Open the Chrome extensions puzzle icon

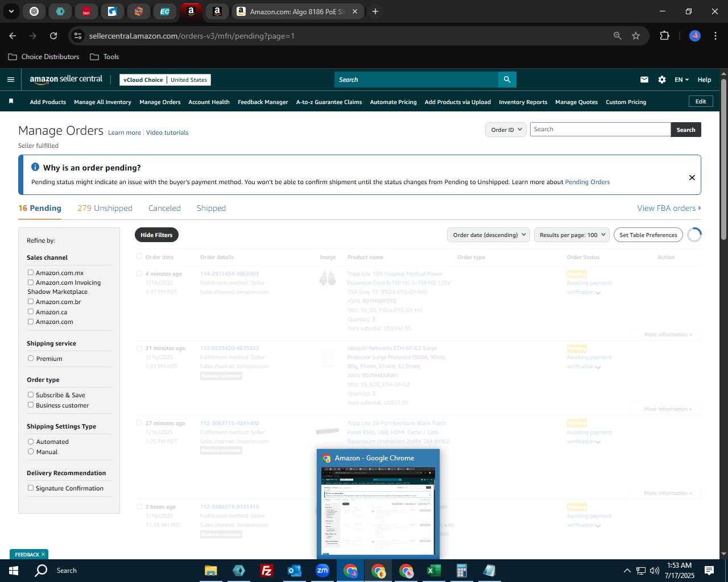coord(664,36)
